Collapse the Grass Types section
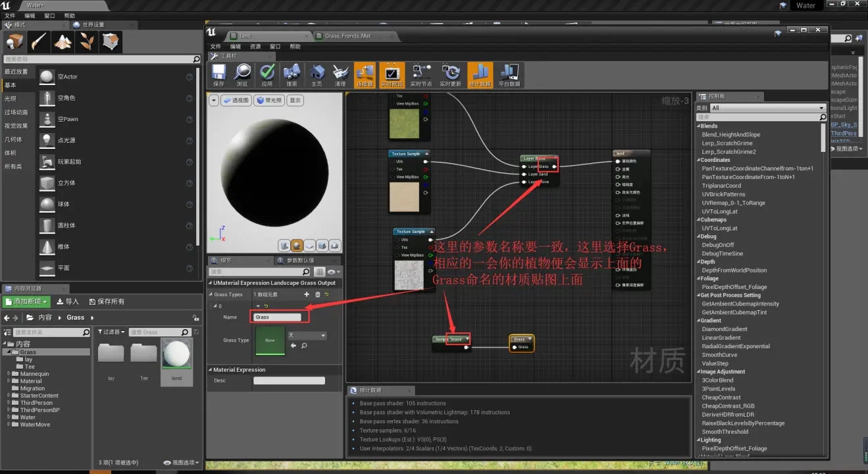The width and height of the screenshot is (868, 474). coord(212,294)
